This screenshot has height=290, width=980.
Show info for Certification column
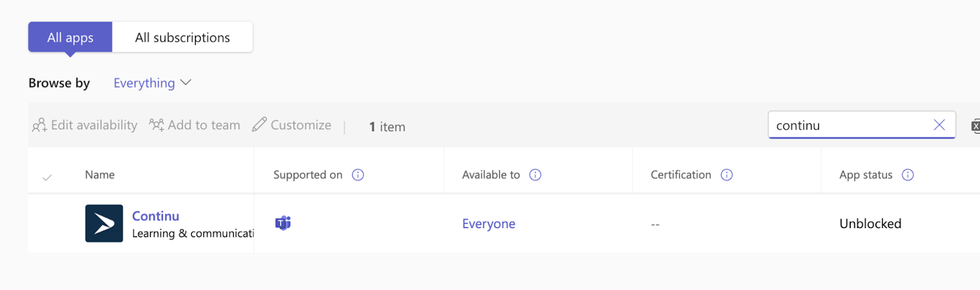[727, 175]
